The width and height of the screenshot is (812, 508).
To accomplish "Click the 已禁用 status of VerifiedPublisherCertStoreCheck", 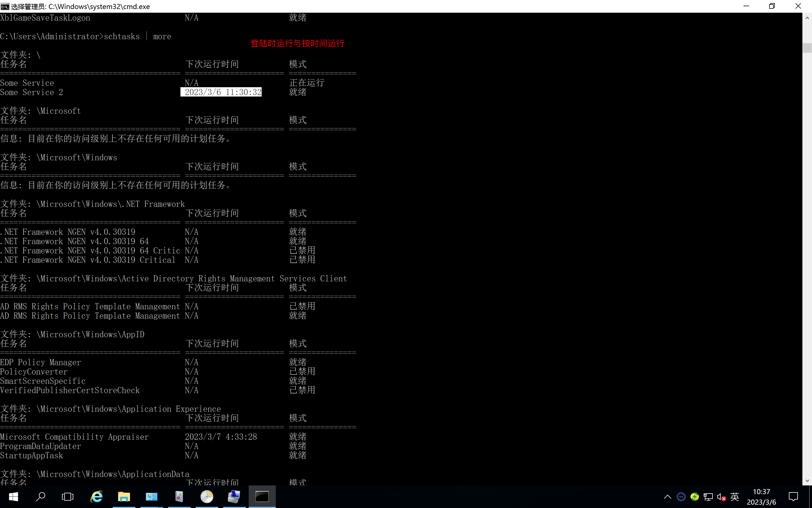I will click(x=302, y=390).
